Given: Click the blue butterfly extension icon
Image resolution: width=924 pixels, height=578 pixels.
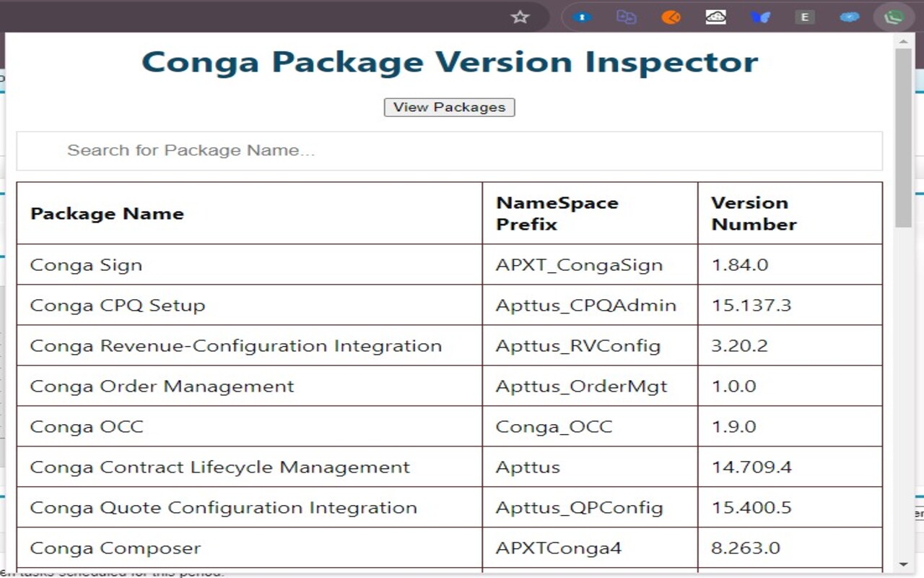Looking at the screenshot, I should point(760,17).
